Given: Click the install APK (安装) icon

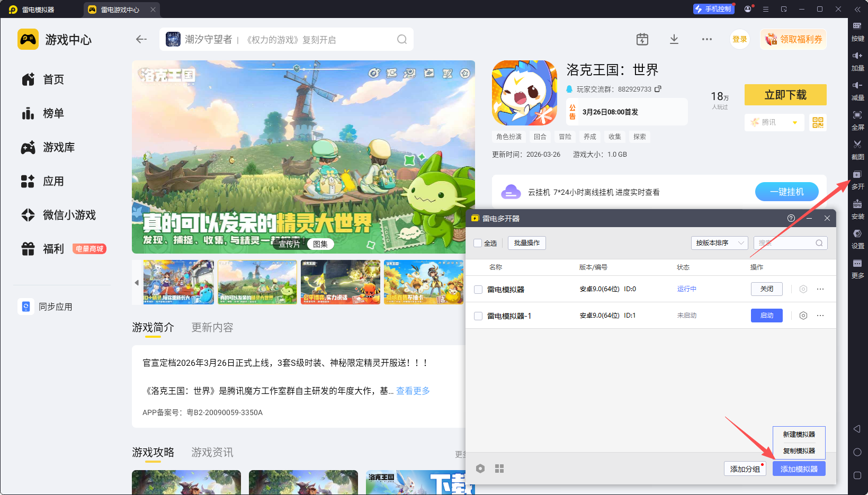Looking at the screenshot, I should tap(857, 205).
